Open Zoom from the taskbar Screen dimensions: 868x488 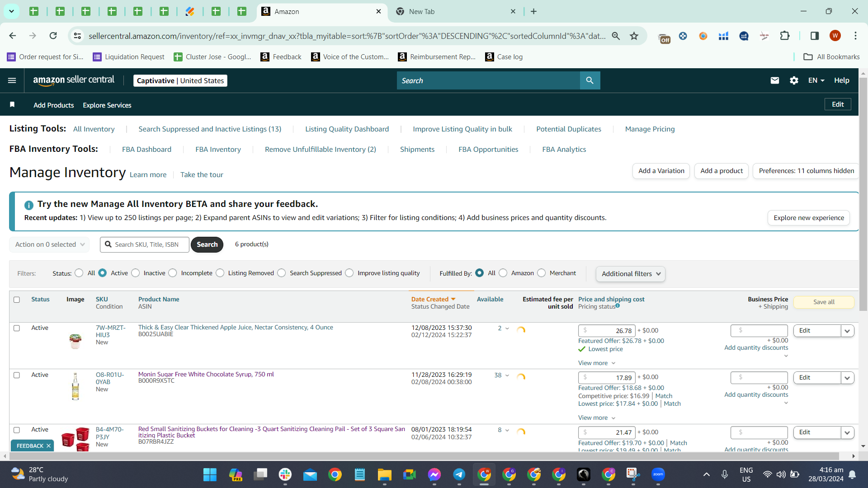(x=658, y=474)
